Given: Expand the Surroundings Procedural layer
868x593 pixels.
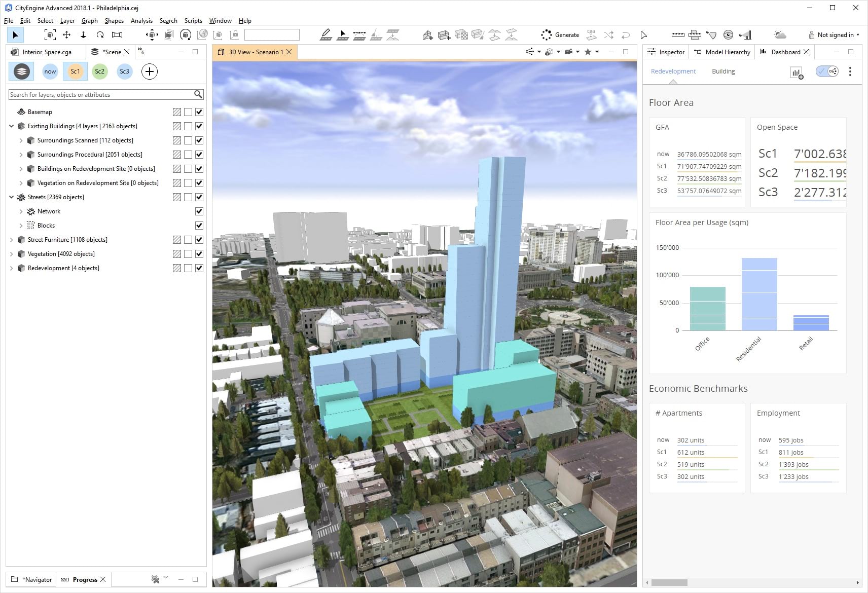Looking at the screenshot, I should pos(21,155).
